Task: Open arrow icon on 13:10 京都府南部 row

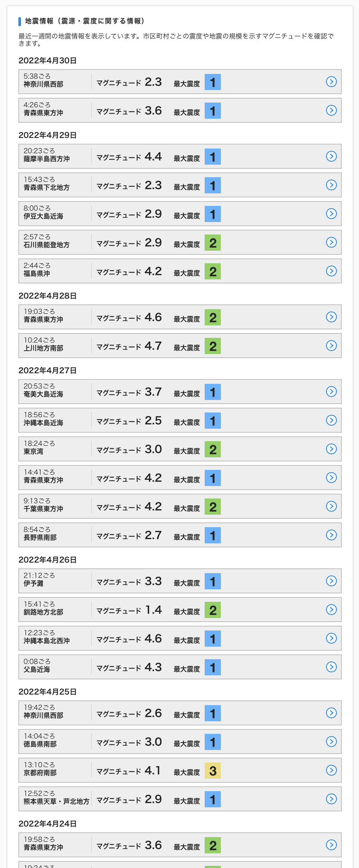Action: point(331,770)
